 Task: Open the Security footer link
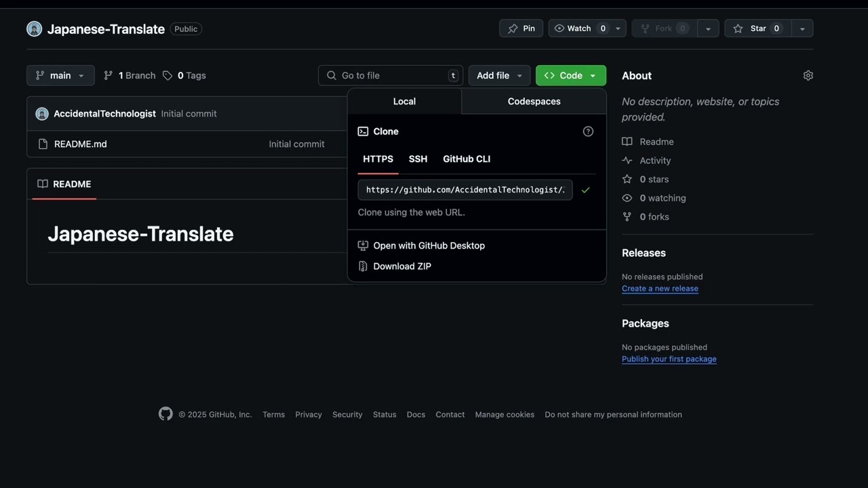pos(347,414)
